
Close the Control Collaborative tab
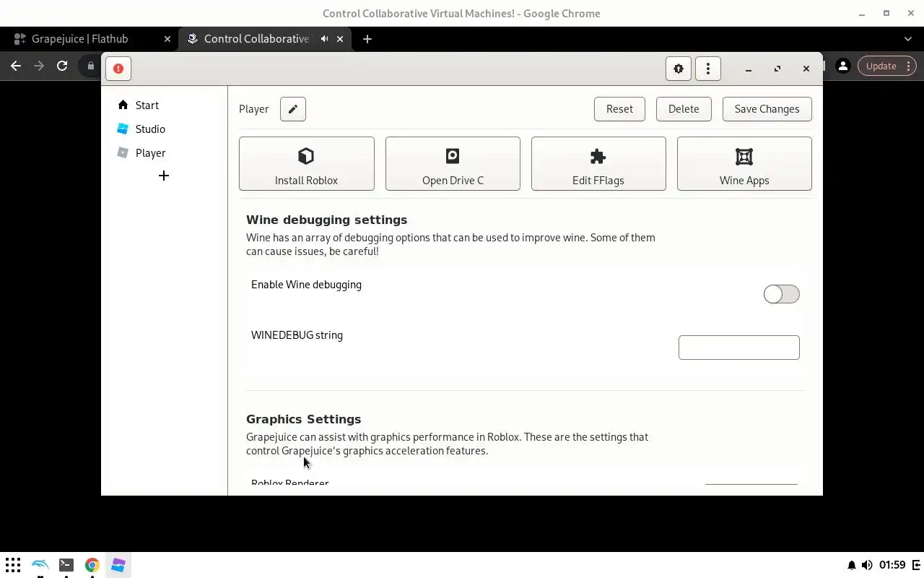(341, 39)
